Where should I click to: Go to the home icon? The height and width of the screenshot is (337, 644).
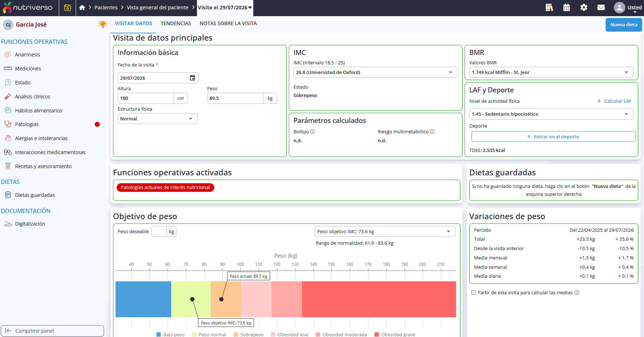[82, 8]
